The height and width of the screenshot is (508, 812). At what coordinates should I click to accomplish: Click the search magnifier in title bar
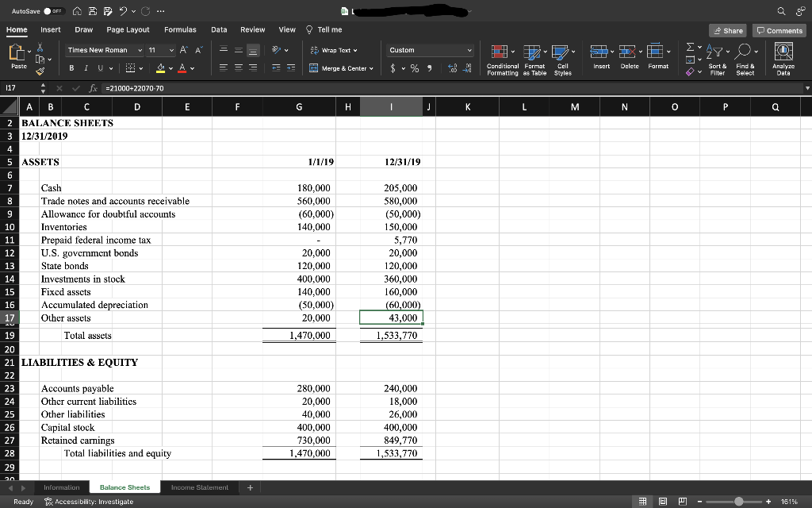[x=781, y=11]
